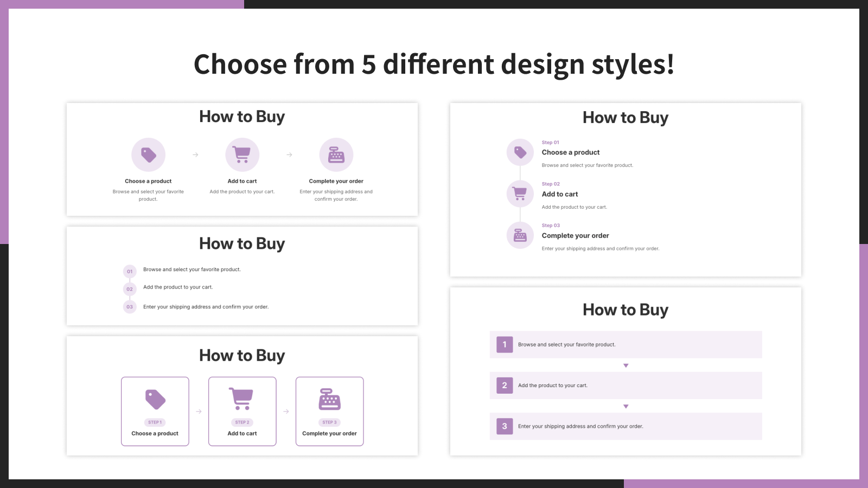Screen dimensions: 868x488
Task: Click the purple triangle above step 3 bar
Action: click(x=626, y=406)
